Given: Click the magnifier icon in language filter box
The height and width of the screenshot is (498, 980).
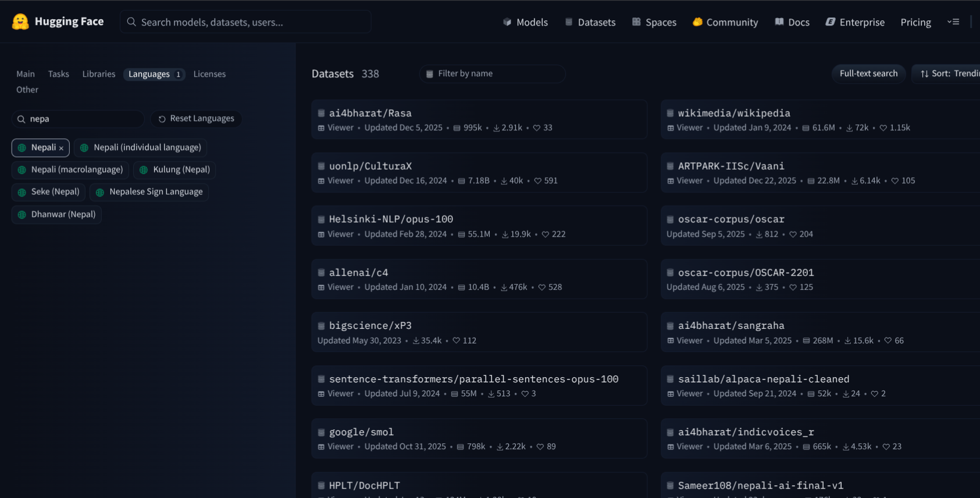Looking at the screenshot, I should click(x=21, y=119).
